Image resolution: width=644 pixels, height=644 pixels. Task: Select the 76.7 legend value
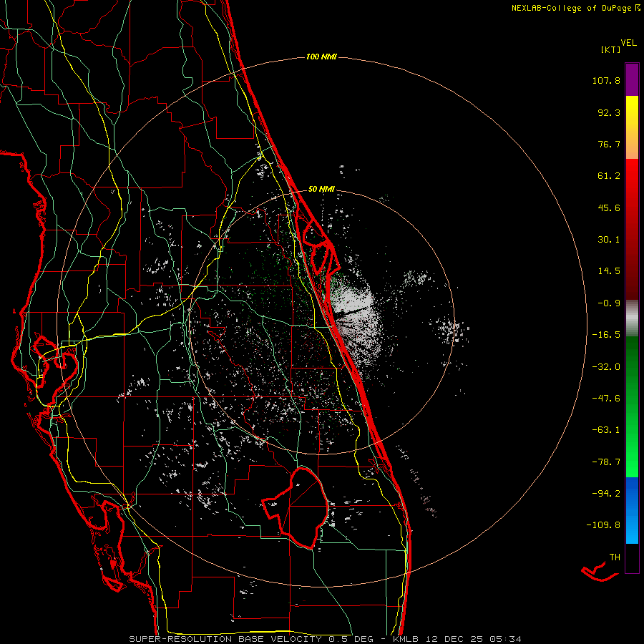[x=609, y=144]
